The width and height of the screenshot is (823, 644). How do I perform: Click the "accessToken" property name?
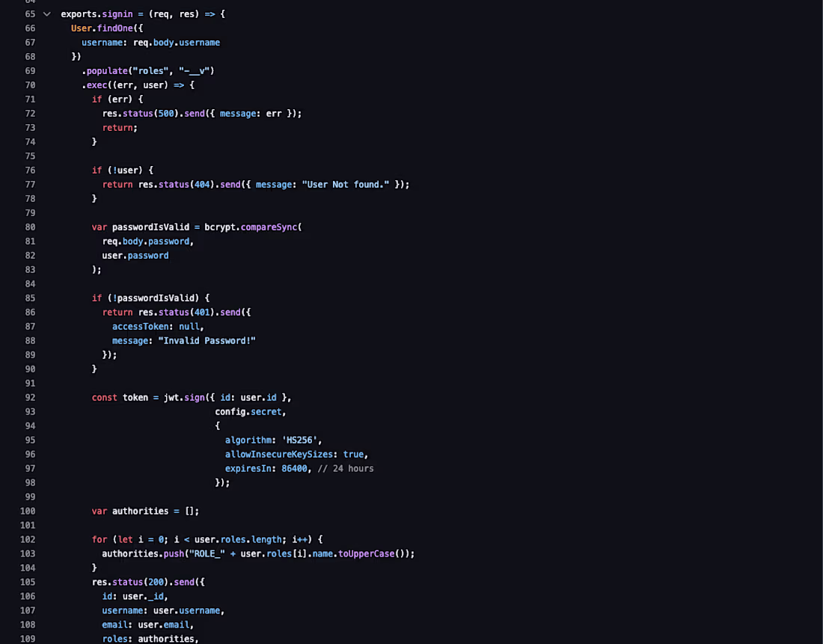coord(141,326)
